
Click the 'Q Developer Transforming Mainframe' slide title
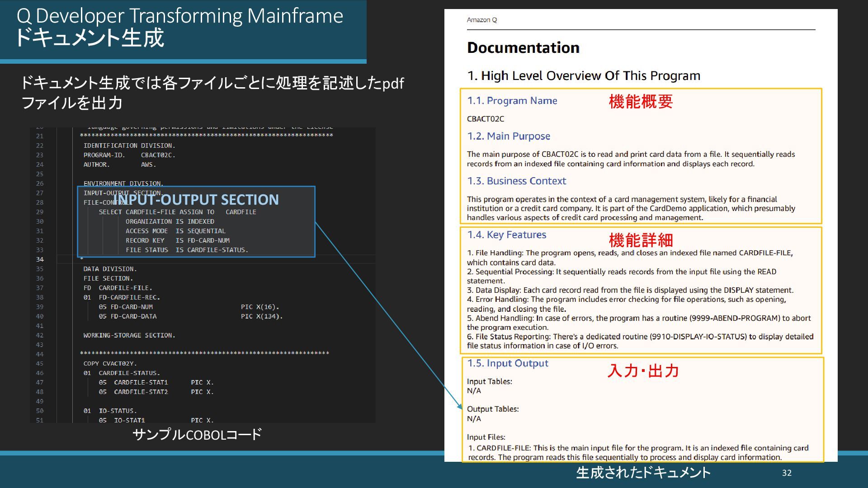(x=180, y=16)
